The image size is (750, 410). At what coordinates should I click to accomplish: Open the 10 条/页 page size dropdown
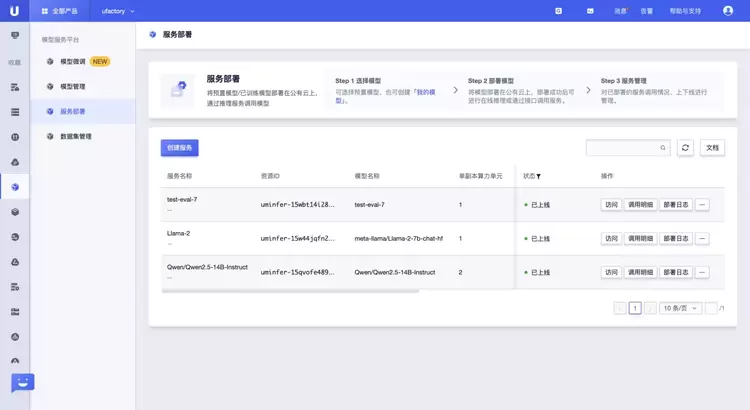pos(680,308)
